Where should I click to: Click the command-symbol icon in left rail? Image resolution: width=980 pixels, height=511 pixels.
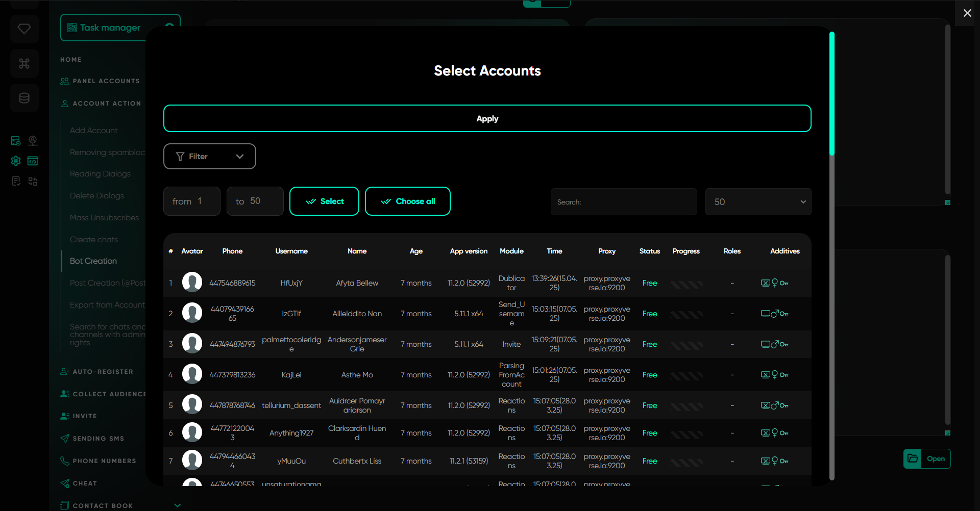point(24,64)
